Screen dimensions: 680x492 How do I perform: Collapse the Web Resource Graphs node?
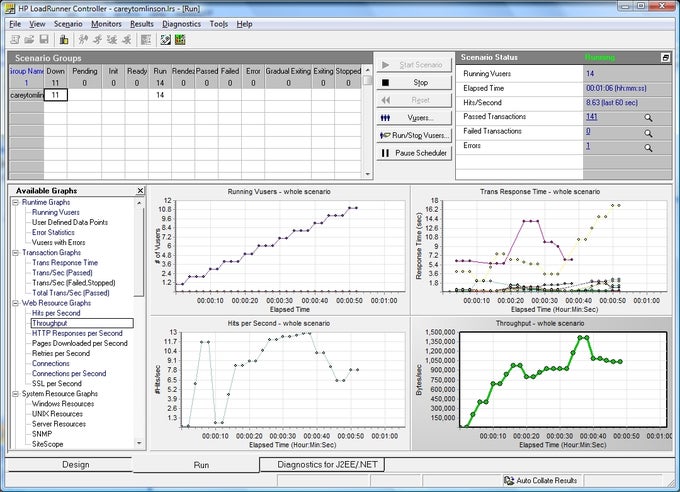coord(15,303)
